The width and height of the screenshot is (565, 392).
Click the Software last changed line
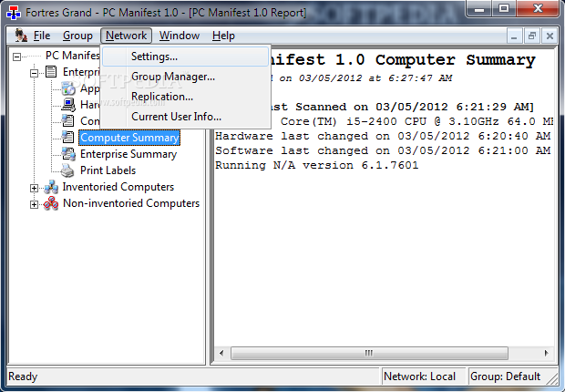[x=383, y=150]
